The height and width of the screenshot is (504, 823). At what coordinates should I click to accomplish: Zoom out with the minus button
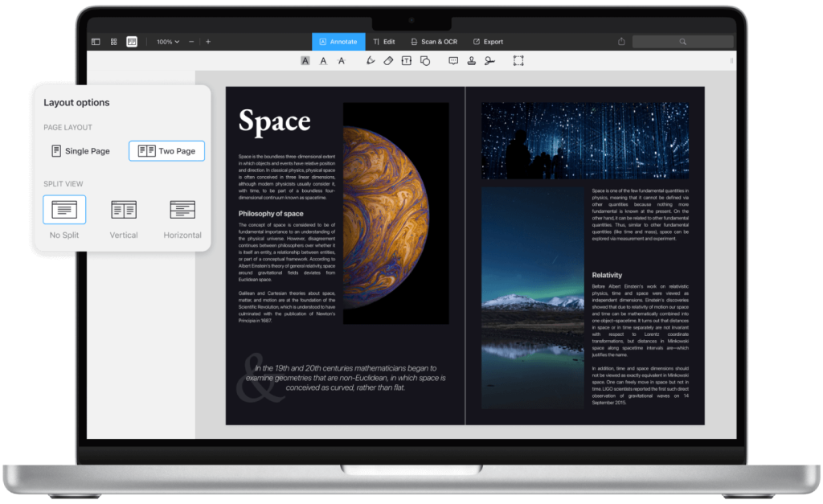[x=191, y=42]
